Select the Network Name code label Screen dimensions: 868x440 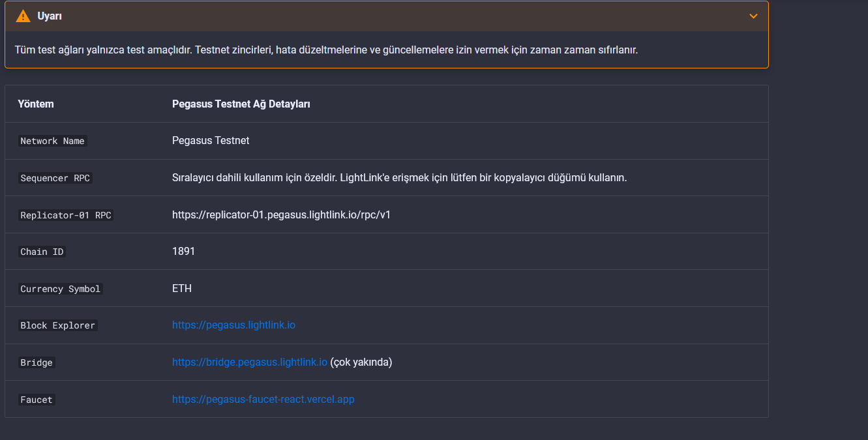point(52,141)
